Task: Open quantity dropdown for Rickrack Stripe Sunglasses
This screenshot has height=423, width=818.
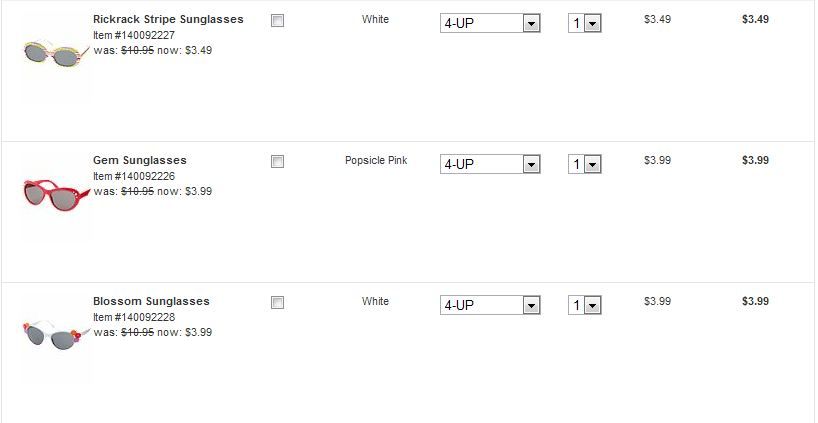Action: 584,23
